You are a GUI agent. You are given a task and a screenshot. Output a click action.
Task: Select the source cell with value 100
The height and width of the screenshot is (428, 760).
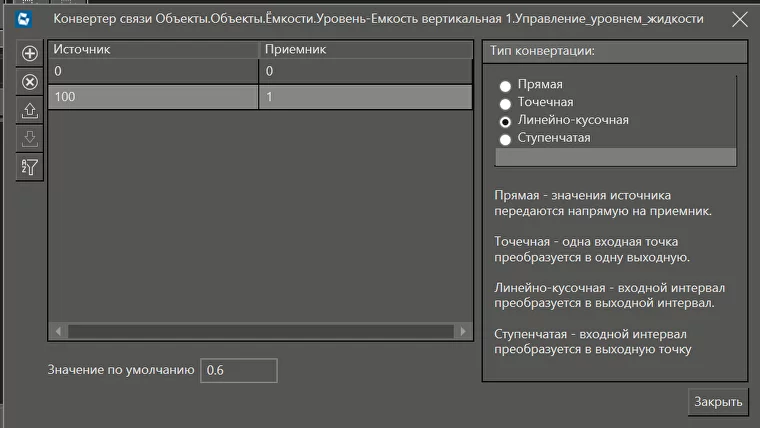click(x=153, y=96)
